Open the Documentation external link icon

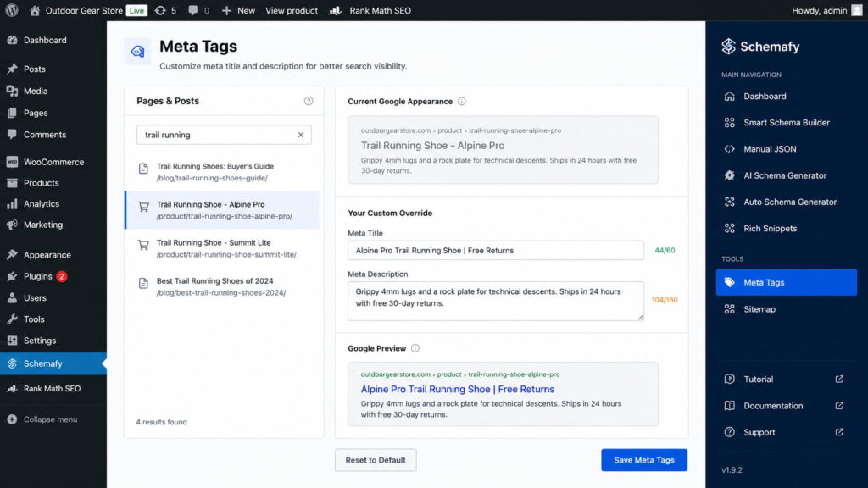pyautogui.click(x=839, y=406)
